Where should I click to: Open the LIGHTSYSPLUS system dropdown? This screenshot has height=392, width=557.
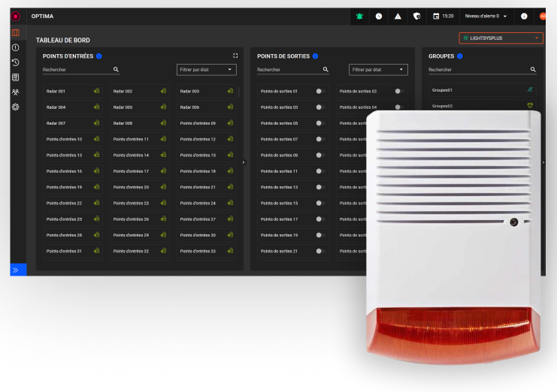pyautogui.click(x=501, y=38)
